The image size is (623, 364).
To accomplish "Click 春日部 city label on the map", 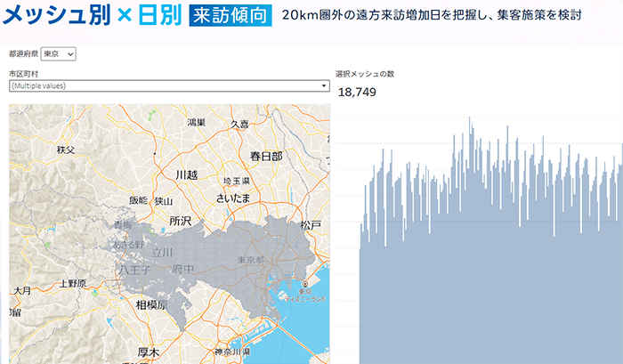I will (x=266, y=156).
